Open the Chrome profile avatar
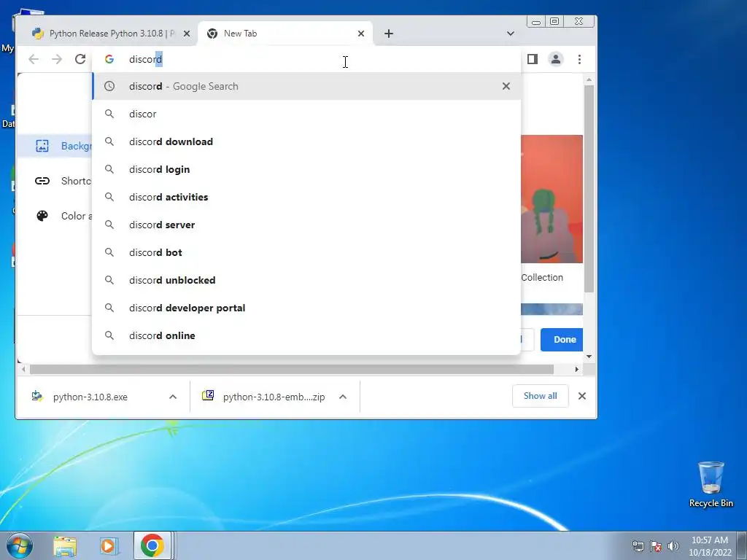The width and height of the screenshot is (747, 560). (555, 59)
